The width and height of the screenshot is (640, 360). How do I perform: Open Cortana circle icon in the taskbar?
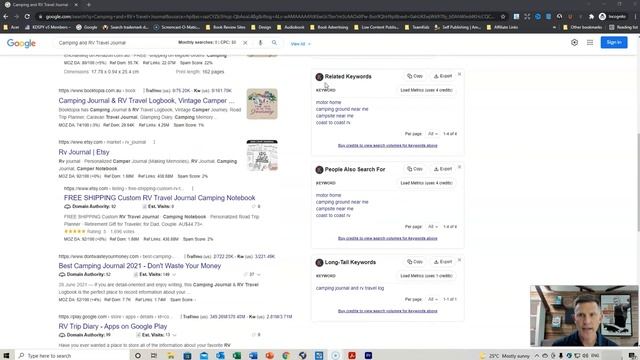[x=138, y=356]
